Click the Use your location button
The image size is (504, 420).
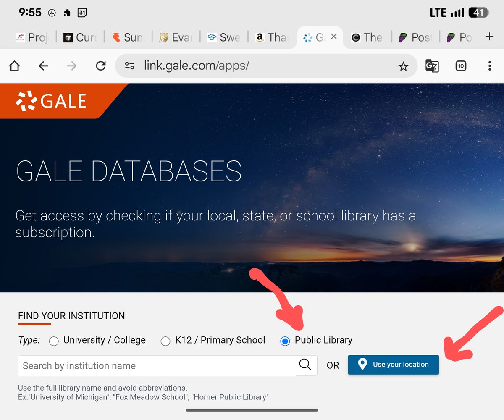(393, 365)
